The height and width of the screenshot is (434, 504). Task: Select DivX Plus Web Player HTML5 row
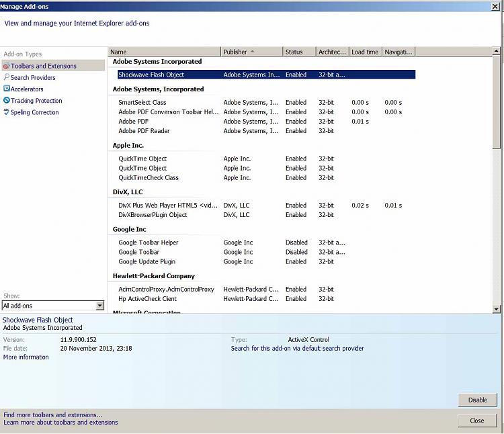pyautogui.click(x=267, y=206)
